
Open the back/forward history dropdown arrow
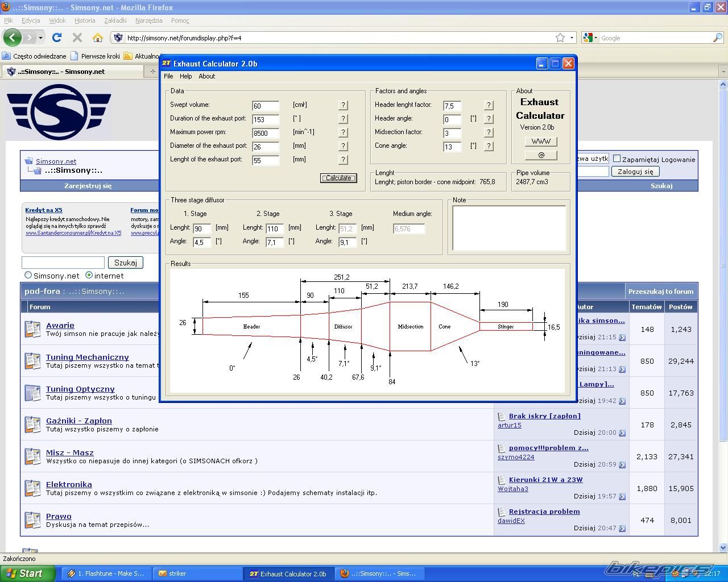click(40, 38)
